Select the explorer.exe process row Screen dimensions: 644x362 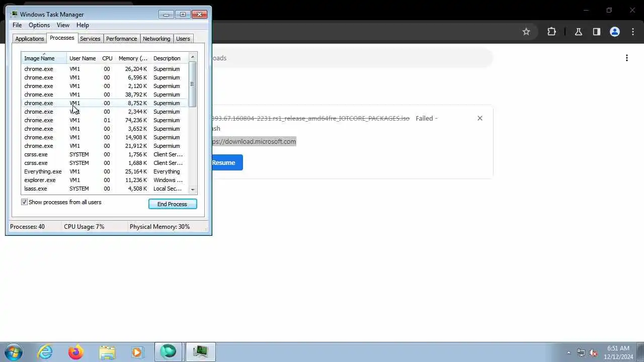click(105, 180)
